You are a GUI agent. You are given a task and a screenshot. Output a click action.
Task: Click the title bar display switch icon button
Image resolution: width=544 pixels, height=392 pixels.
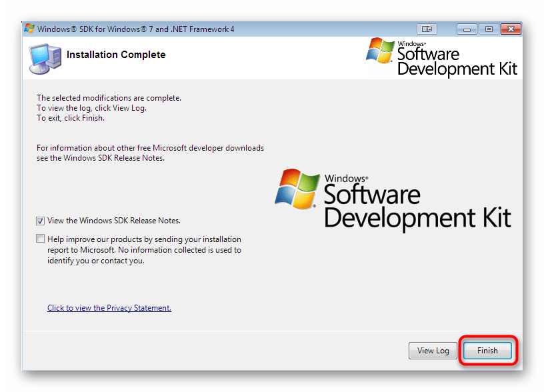point(427,29)
